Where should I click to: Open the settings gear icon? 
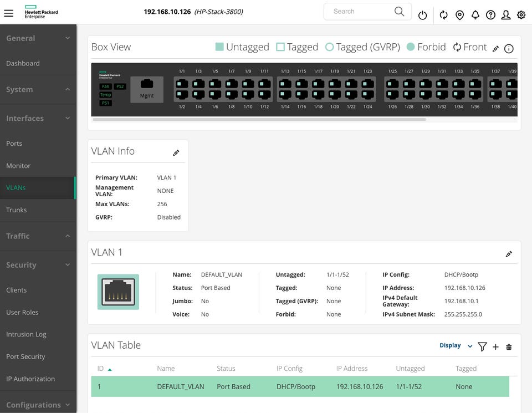(521, 16)
